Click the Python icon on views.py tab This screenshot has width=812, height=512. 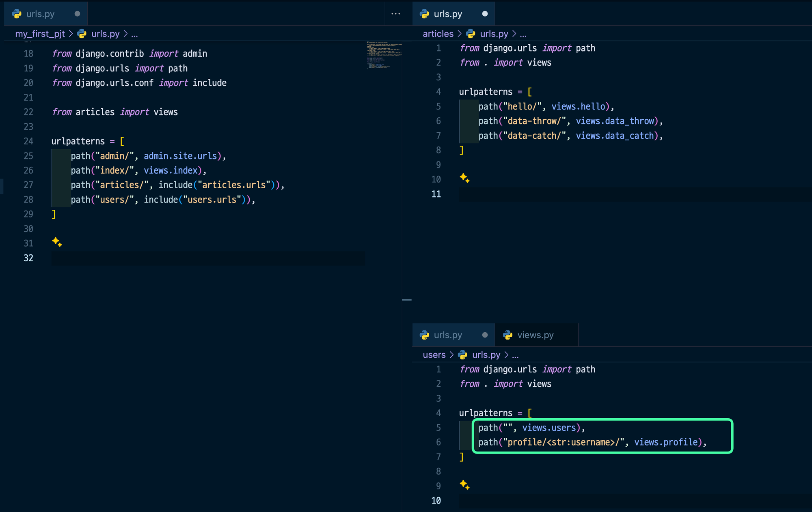pyautogui.click(x=508, y=335)
